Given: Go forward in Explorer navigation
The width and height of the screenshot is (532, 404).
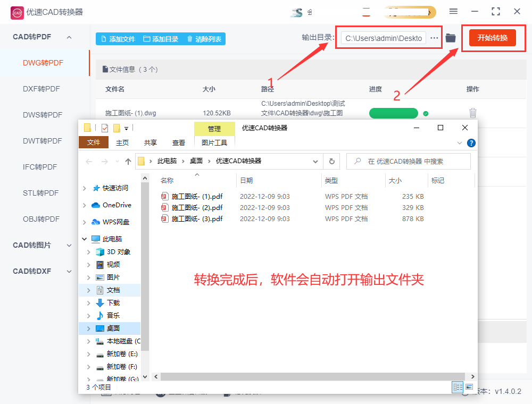Looking at the screenshot, I should (x=104, y=162).
